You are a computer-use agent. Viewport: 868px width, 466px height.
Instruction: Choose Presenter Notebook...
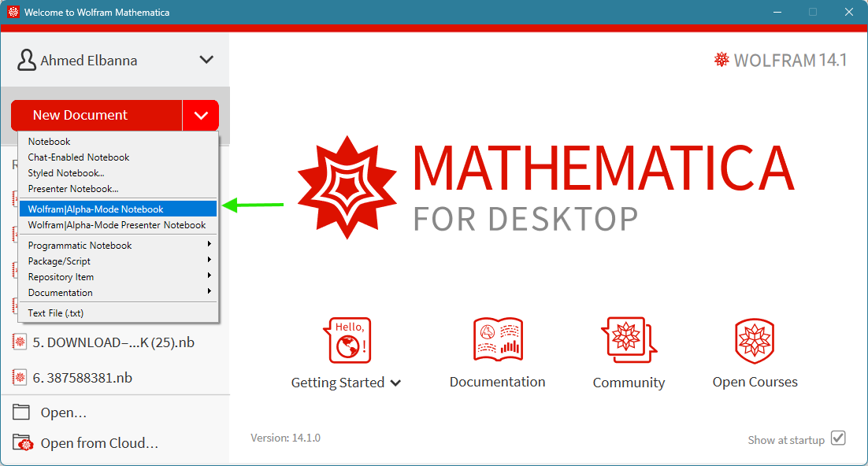coord(118,189)
